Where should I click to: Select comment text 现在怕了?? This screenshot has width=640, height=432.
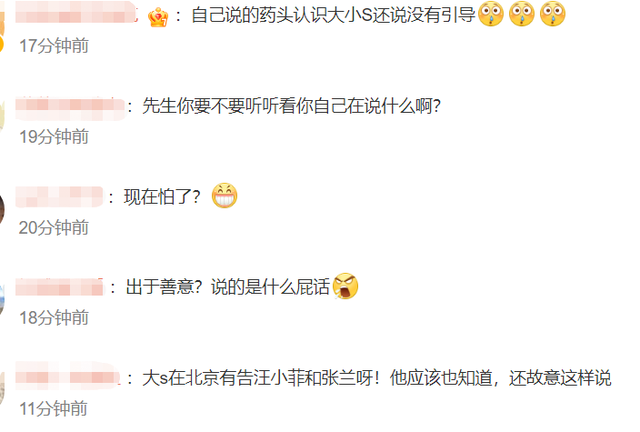pyautogui.click(x=162, y=197)
